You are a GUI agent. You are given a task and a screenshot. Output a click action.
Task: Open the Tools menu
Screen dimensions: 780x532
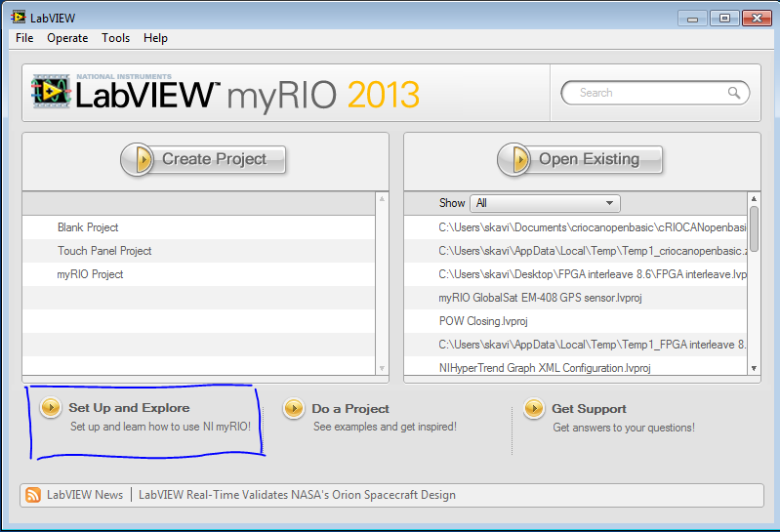click(116, 38)
